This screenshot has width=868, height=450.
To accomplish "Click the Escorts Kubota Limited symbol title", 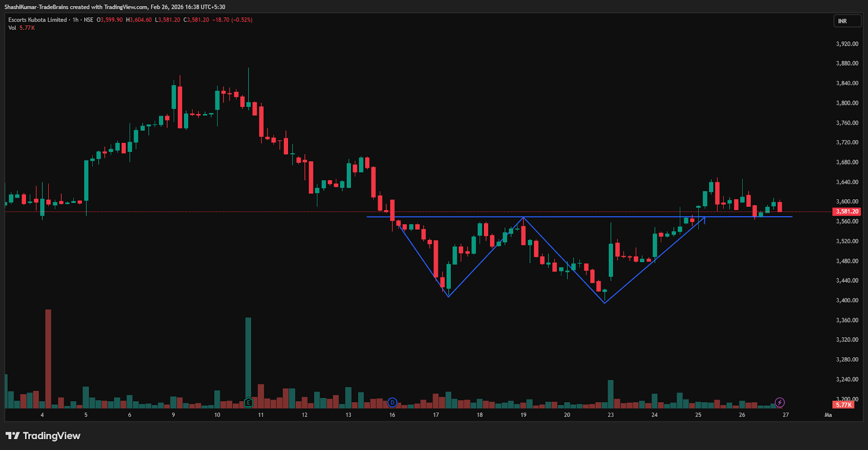I will click(x=37, y=20).
